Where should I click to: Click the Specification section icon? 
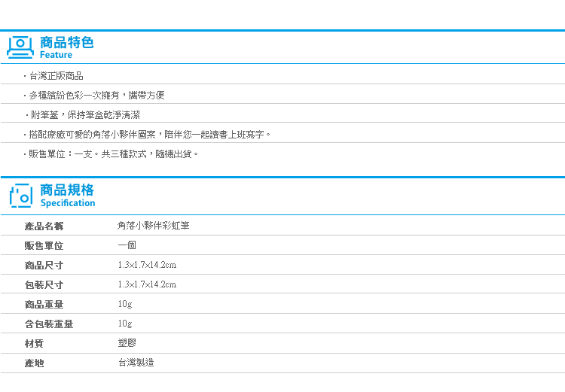pos(21,196)
